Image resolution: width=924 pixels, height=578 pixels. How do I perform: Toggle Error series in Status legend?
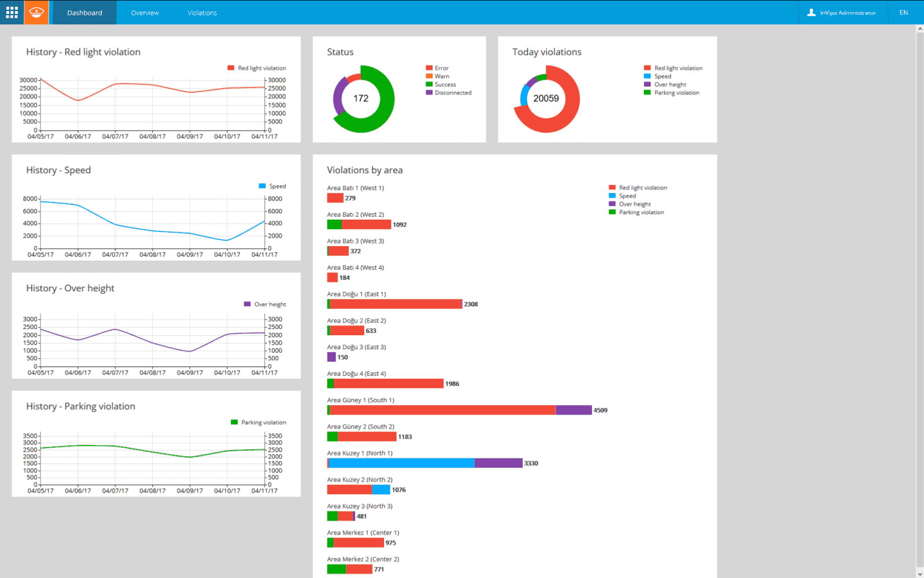(441, 68)
